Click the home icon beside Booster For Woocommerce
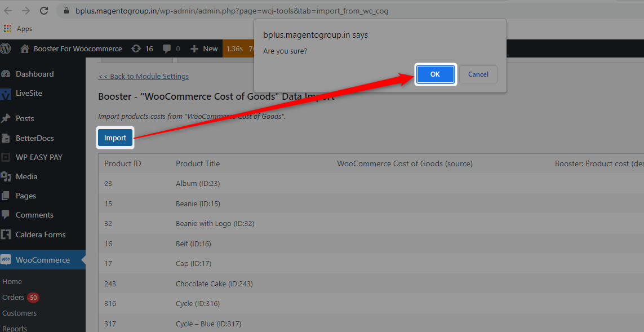The image size is (644, 332). click(x=25, y=48)
